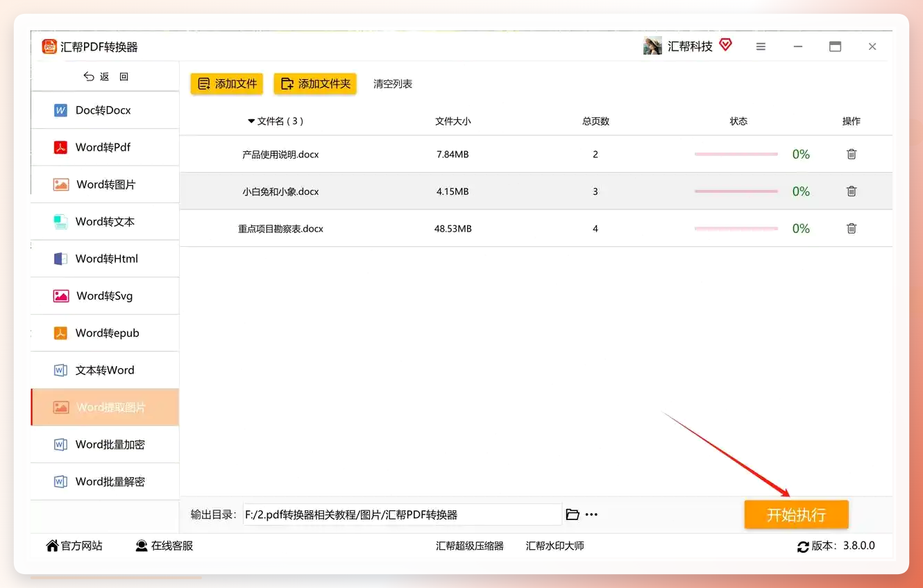Click the 汇帮科技 user avatar
Viewport: 923px width, 588px height.
pyautogui.click(x=652, y=46)
